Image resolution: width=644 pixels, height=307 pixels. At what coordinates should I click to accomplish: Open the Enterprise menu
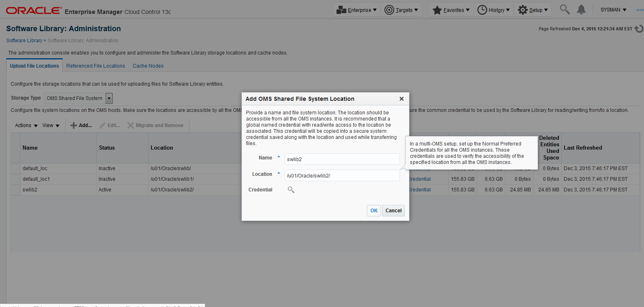click(x=357, y=10)
